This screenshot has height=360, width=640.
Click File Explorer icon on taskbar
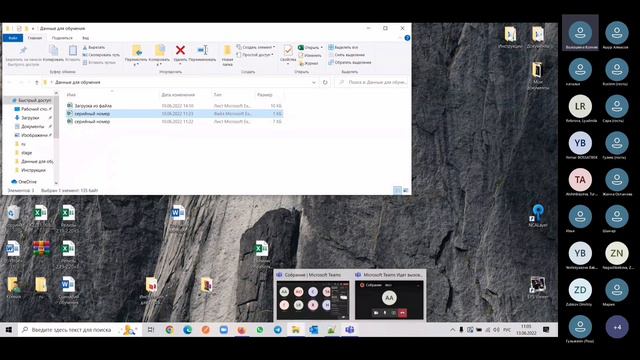[296, 329]
